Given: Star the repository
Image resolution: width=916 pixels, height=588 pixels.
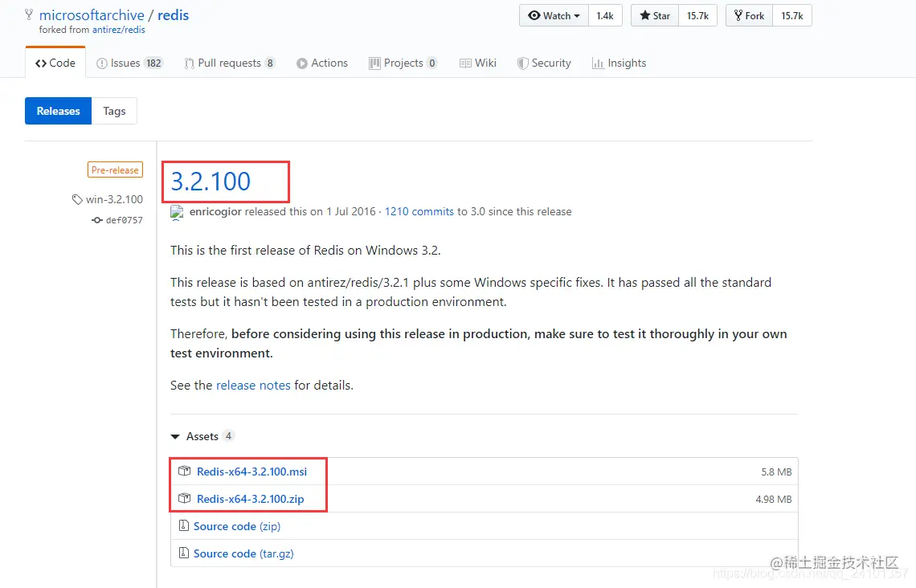Looking at the screenshot, I should 655,16.
